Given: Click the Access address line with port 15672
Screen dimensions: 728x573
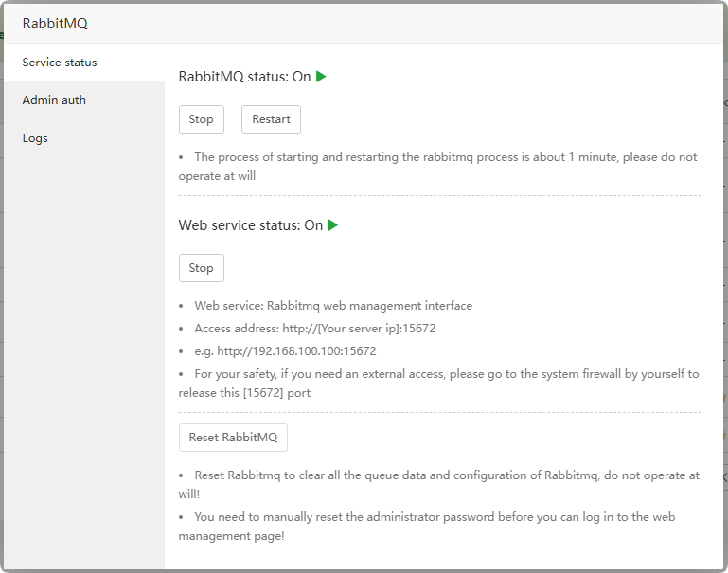Looking at the screenshot, I should 314,329.
